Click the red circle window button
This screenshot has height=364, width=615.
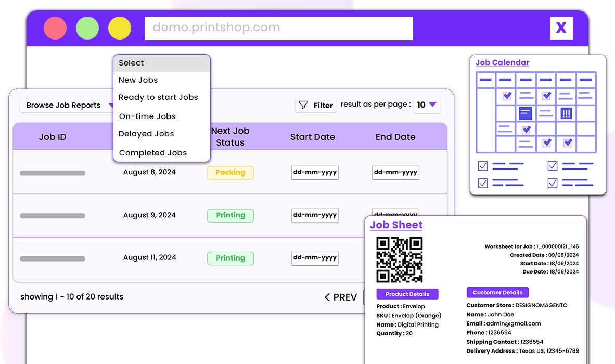point(55,28)
